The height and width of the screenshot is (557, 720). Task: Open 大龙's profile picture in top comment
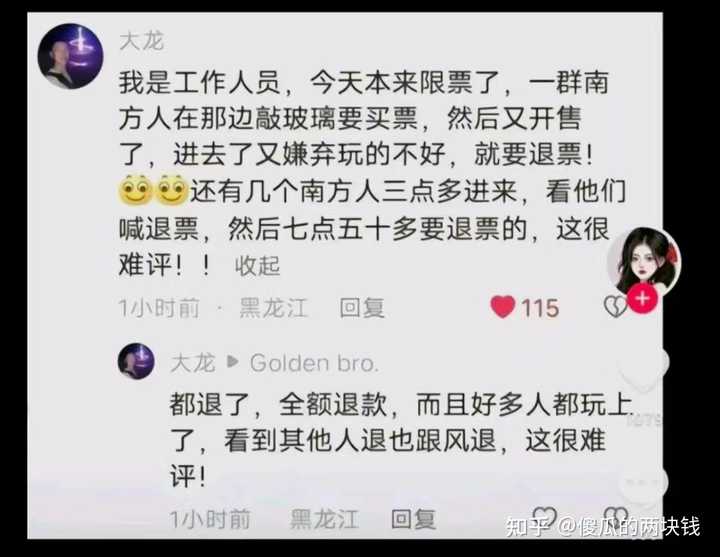(x=70, y=56)
